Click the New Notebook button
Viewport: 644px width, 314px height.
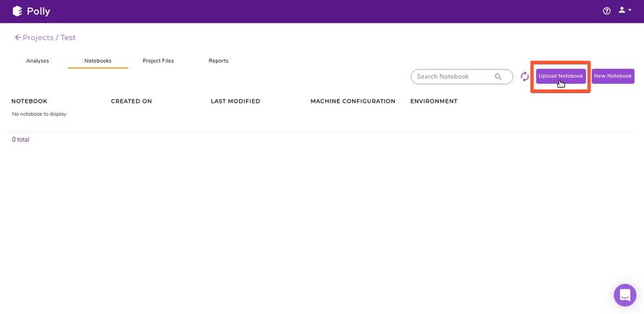pos(613,76)
